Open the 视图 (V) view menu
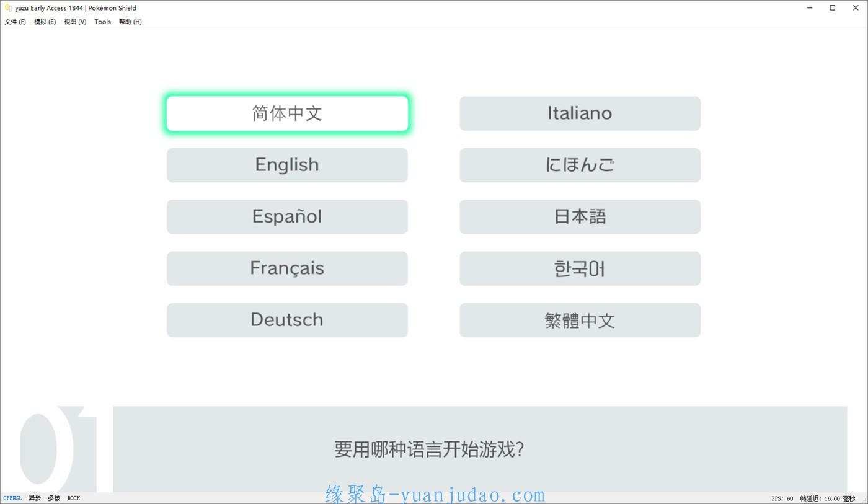 75,22
